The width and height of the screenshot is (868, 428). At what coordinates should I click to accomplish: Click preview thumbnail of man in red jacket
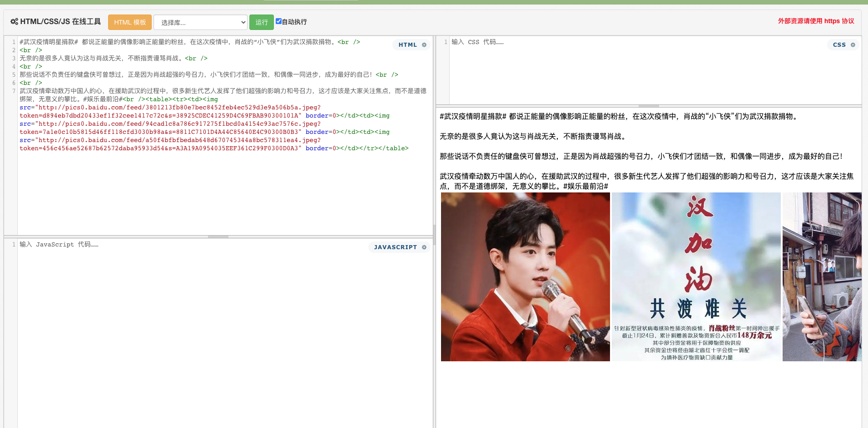click(x=525, y=277)
